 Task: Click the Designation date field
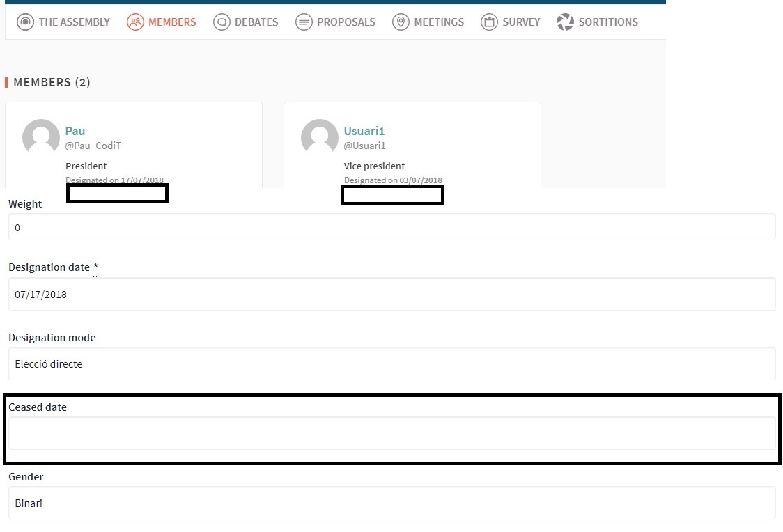391,295
